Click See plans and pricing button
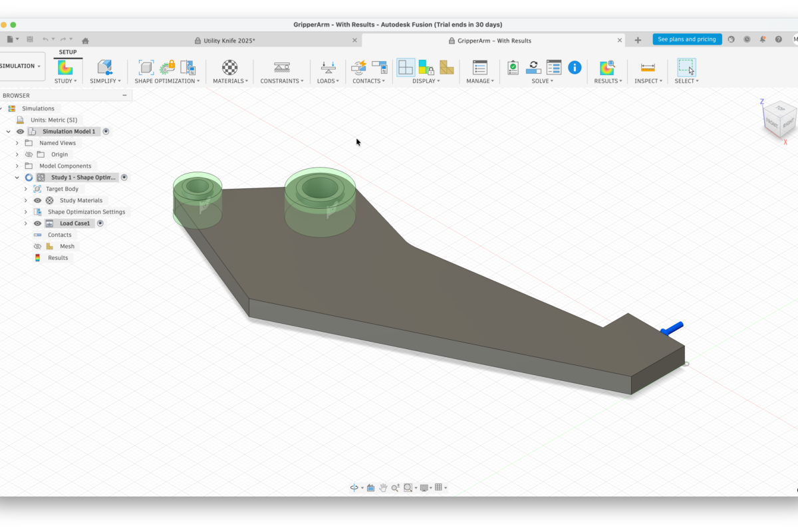The width and height of the screenshot is (798, 532). (x=686, y=39)
